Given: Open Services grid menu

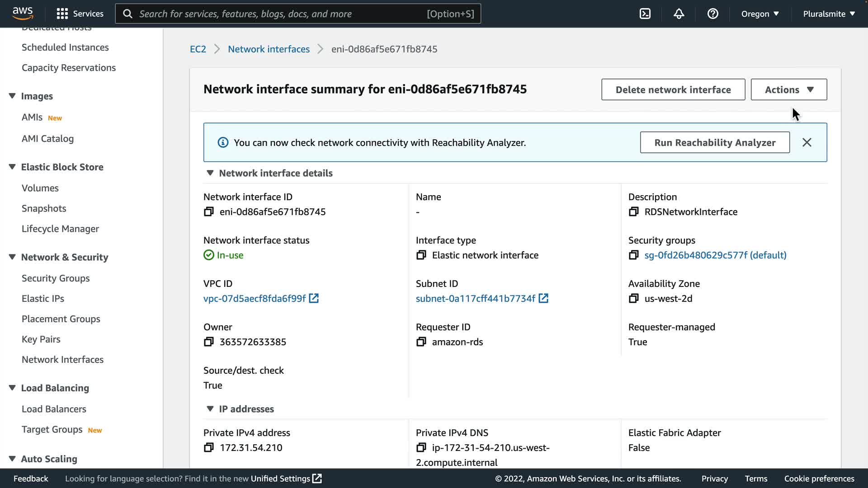Looking at the screenshot, I should tap(62, 14).
